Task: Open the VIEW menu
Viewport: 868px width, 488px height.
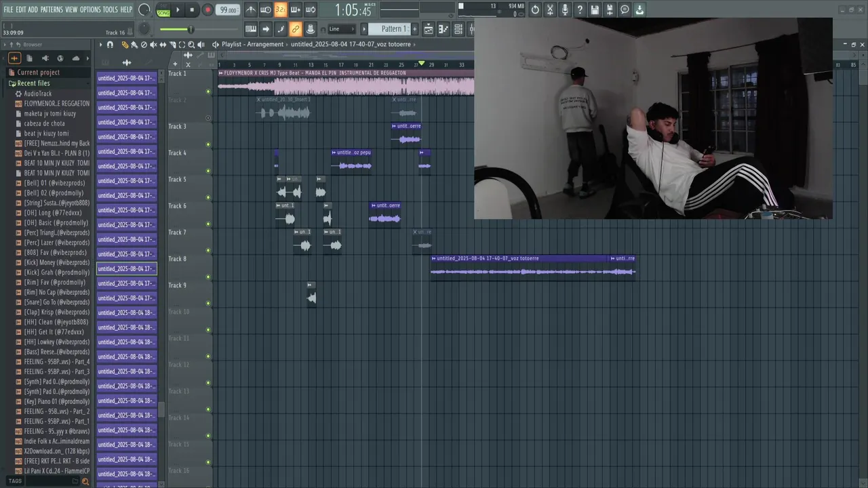Action: click(x=71, y=9)
